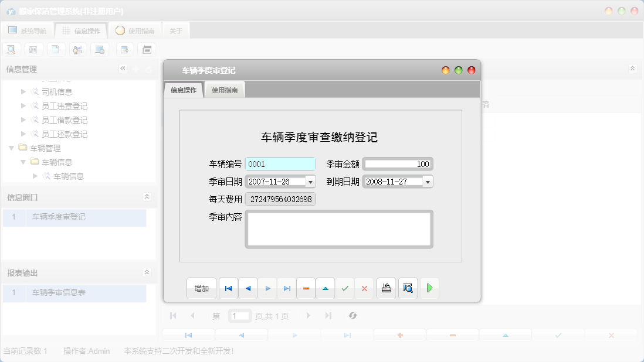Select the 系统导航 tab
644x362 pixels.
(x=28, y=30)
